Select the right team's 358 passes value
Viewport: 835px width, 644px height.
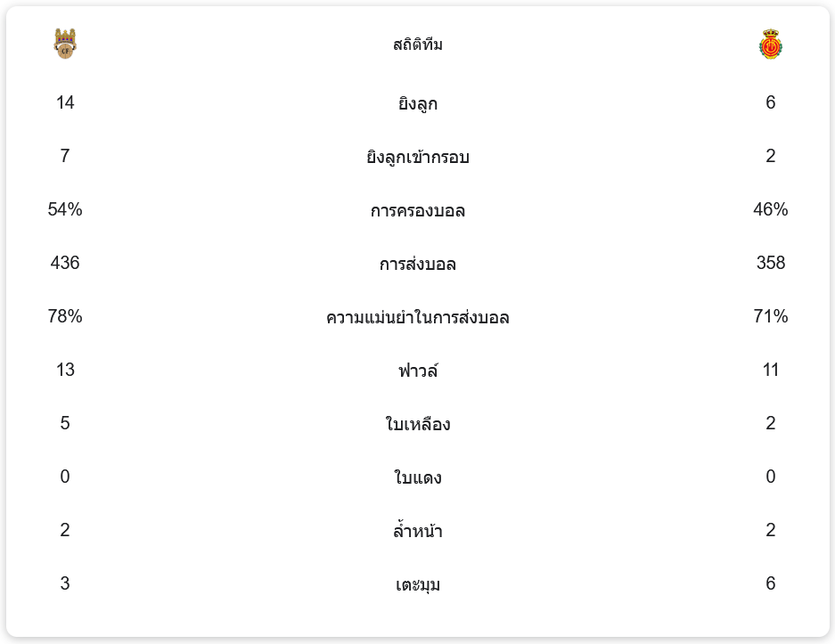pyautogui.click(x=770, y=263)
